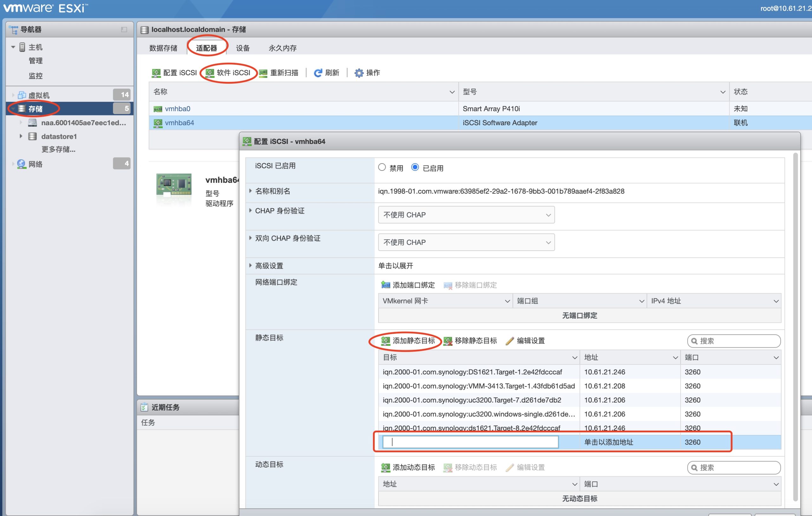
Task: Select the DS1621.Target-1 static target row
Action: 580,372
